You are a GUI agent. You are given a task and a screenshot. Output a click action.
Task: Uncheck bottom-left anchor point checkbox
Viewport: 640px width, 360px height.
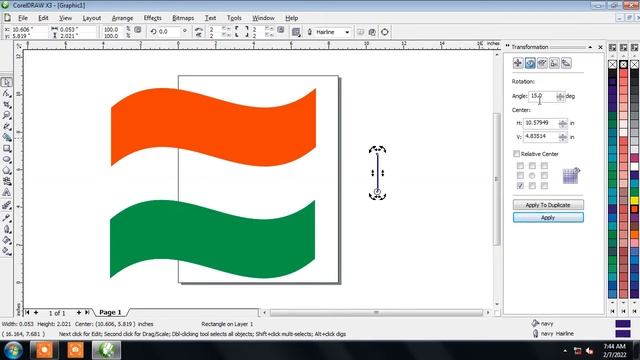[x=520, y=186]
